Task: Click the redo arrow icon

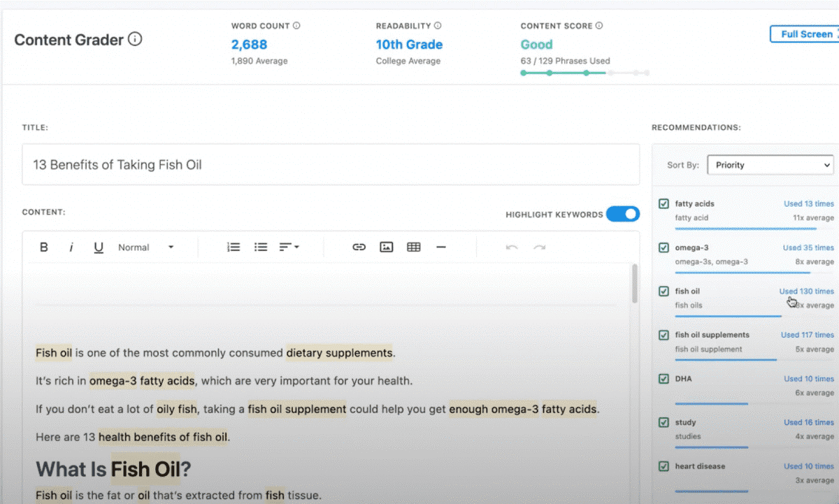Action: (x=539, y=247)
